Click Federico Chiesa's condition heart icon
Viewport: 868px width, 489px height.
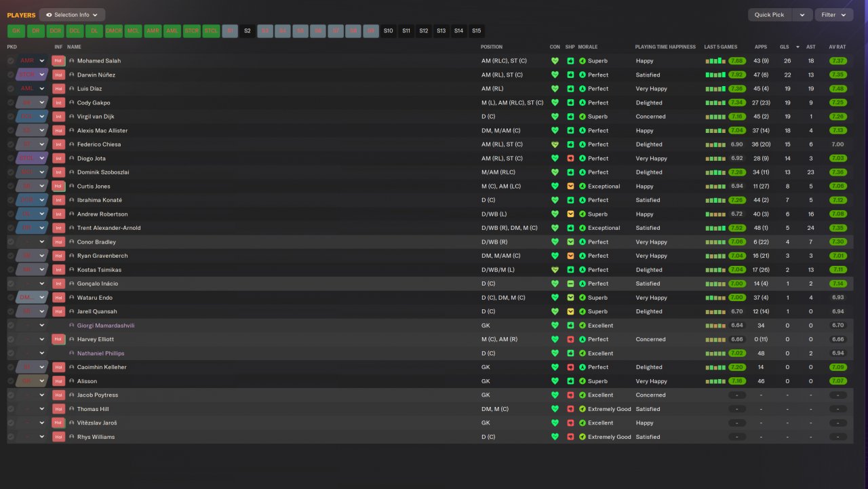pyautogui.click(x=555, y=144)
